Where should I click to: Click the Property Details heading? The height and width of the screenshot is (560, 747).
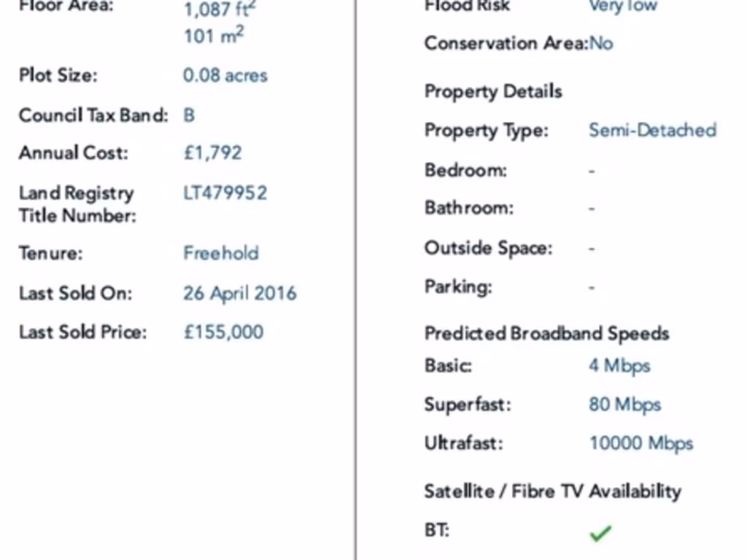tap(493, 91)
